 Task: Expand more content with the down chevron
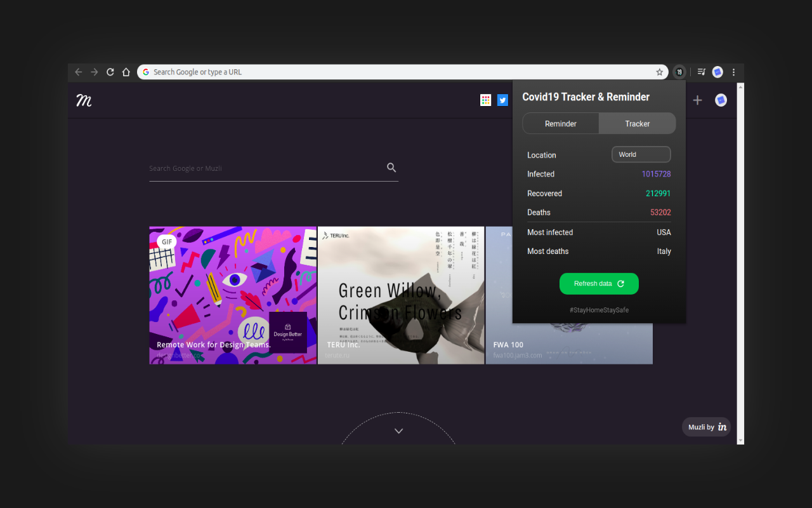point(398,431)
